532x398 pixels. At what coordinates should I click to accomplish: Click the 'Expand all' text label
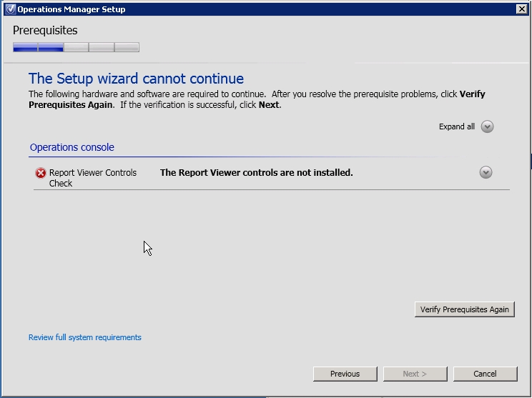coord(456,127)
